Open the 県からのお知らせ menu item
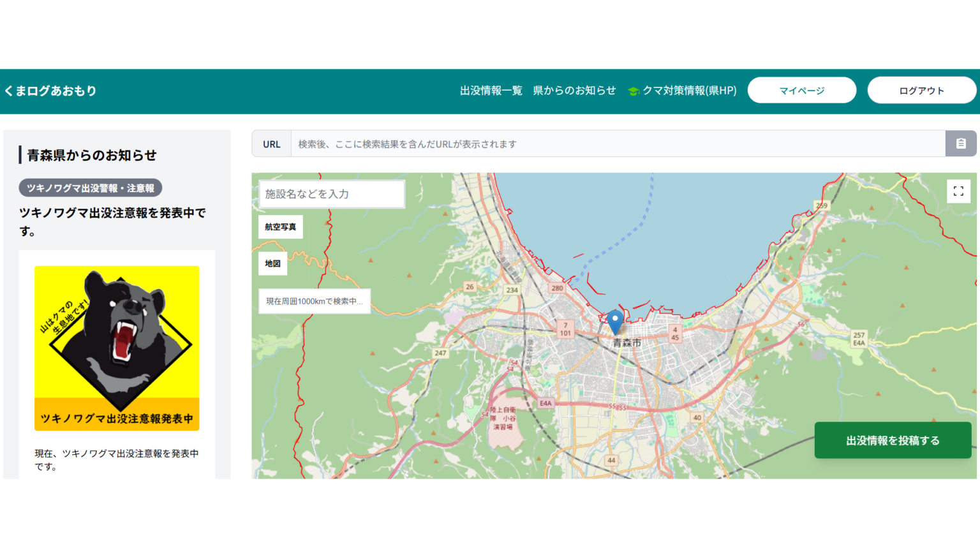 coord(575,91)
